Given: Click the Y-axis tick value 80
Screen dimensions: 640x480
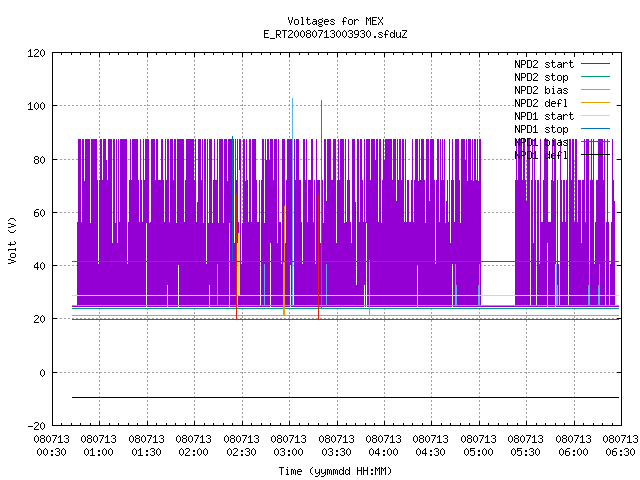Looking at the screenshot, I should 39,160.
